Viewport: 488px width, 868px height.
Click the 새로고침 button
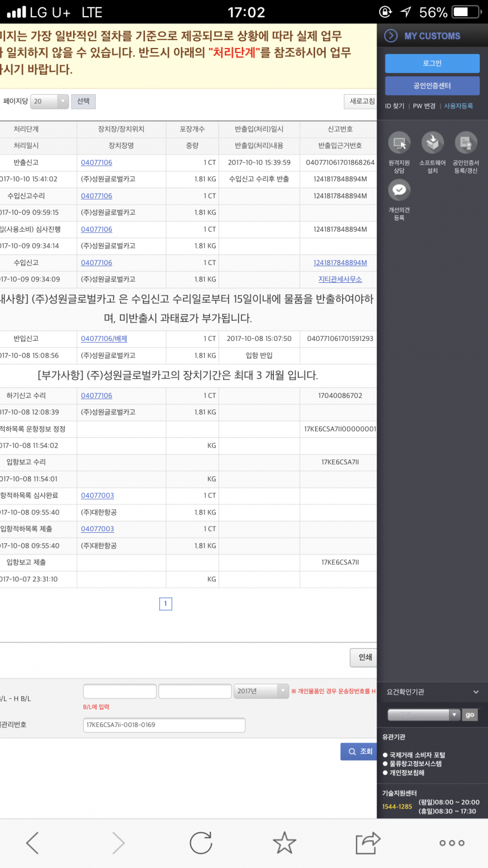coord(361,102)
